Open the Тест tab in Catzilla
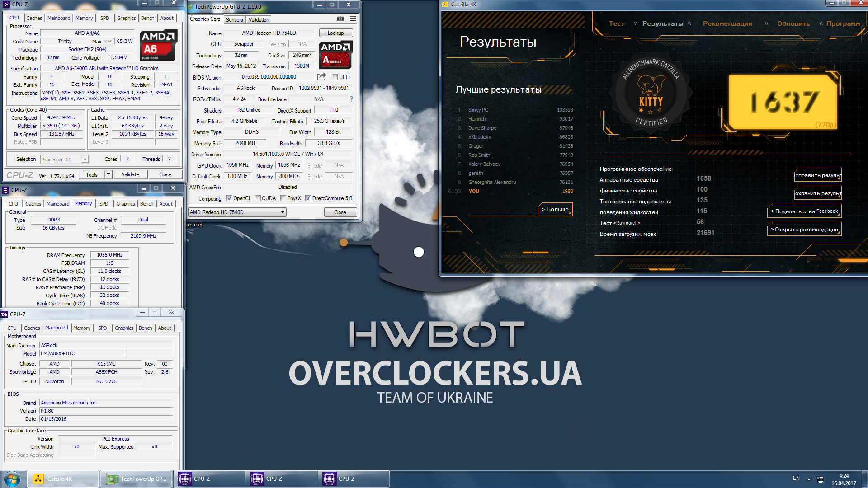This screenshot has height=488, width=868. [x=616, y=23]
